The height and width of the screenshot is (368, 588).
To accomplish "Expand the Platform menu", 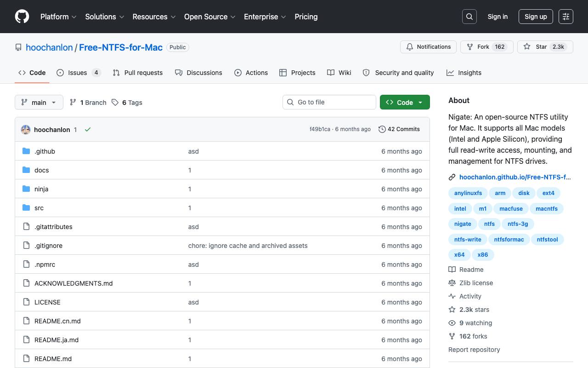I will pos(58,17).
